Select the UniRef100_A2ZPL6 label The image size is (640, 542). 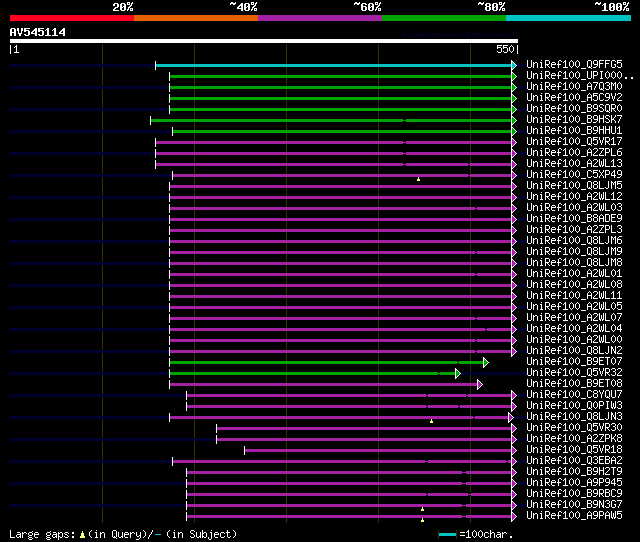574,153
